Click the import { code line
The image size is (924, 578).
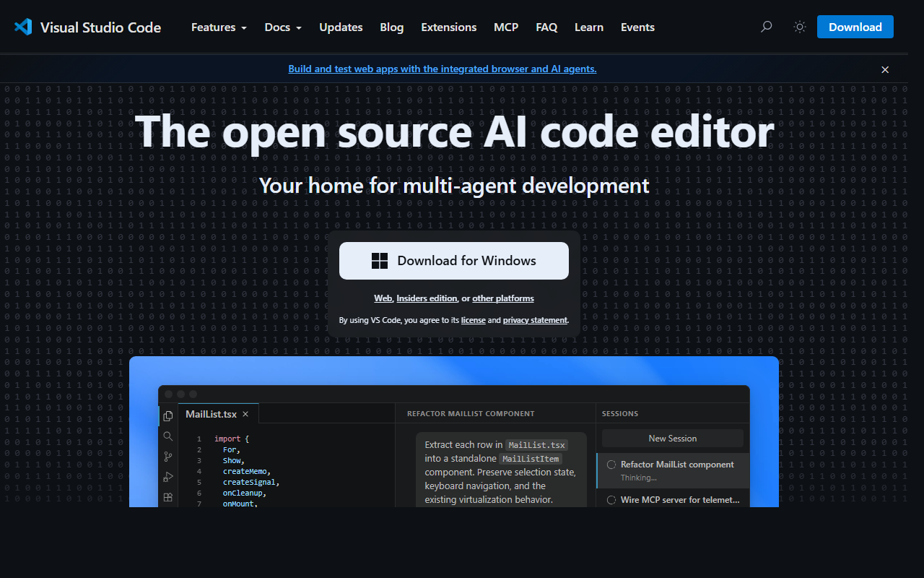click(x=232, y=439)
